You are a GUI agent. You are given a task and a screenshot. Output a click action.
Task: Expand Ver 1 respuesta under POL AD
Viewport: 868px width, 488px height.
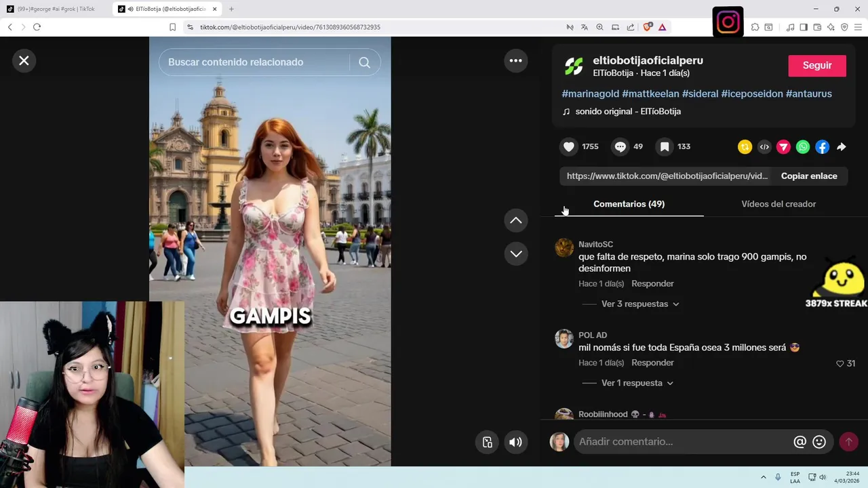637,383
